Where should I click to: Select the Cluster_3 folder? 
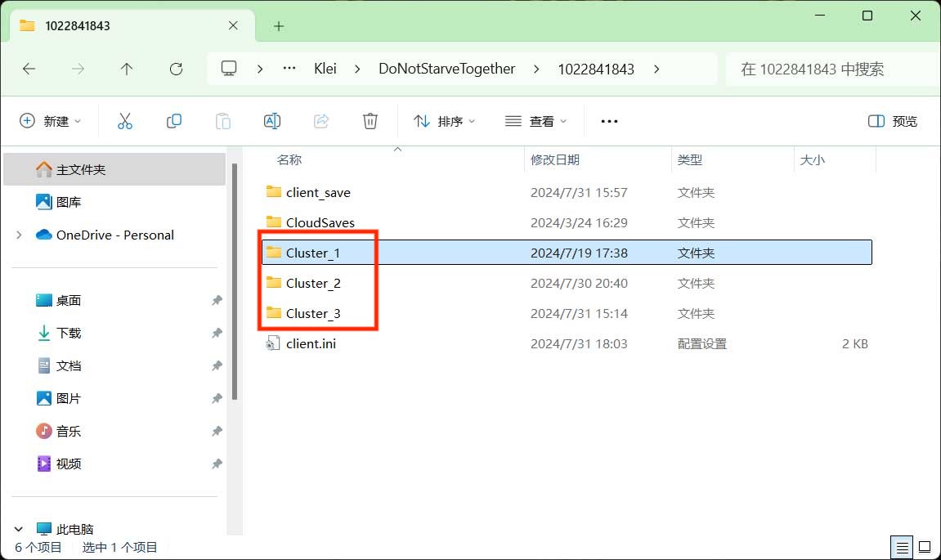(x=567, y=313)
